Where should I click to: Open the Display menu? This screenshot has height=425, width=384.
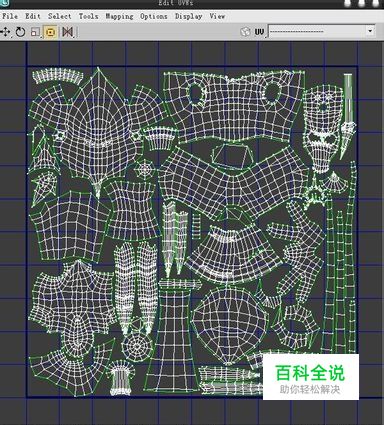(189, 16)
